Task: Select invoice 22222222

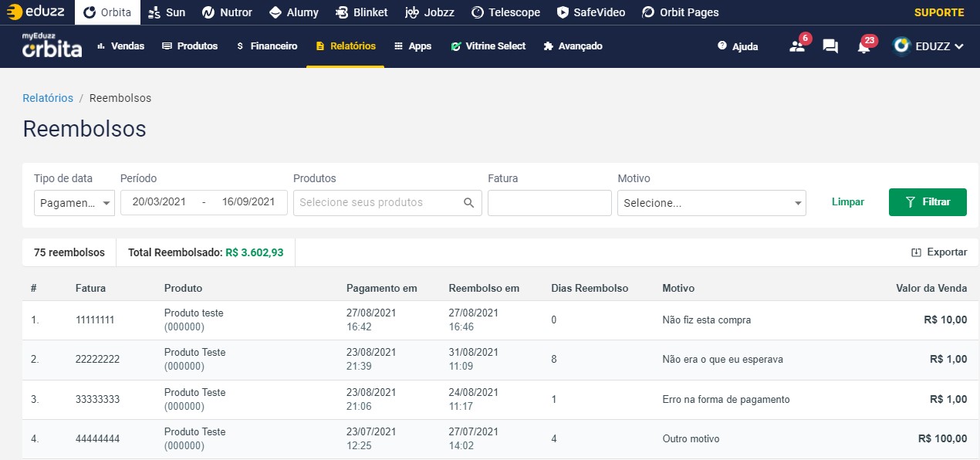Action: (x=97, y=360)
